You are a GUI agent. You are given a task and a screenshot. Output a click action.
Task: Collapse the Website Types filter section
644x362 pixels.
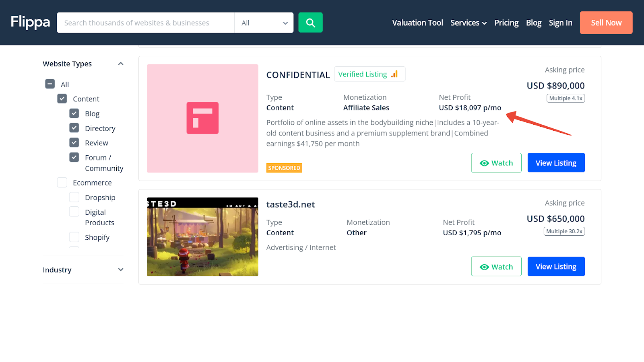[x=120, y=64]
